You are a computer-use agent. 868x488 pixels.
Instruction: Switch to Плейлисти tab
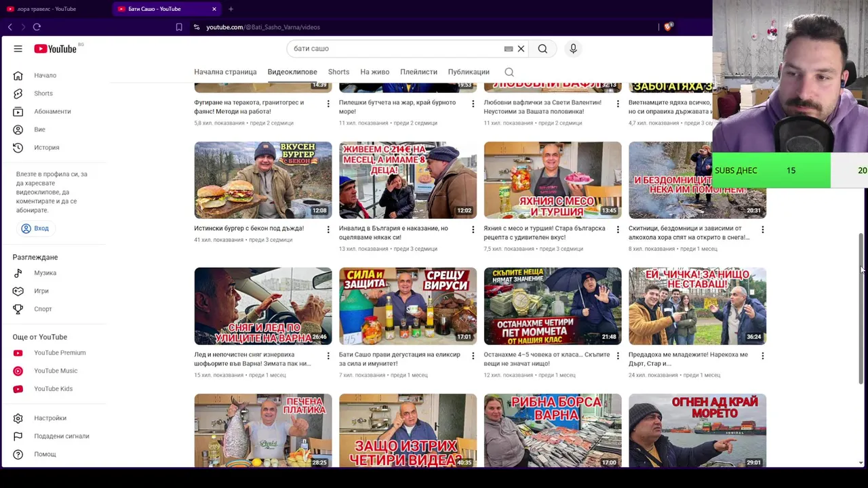pos(418,72)
